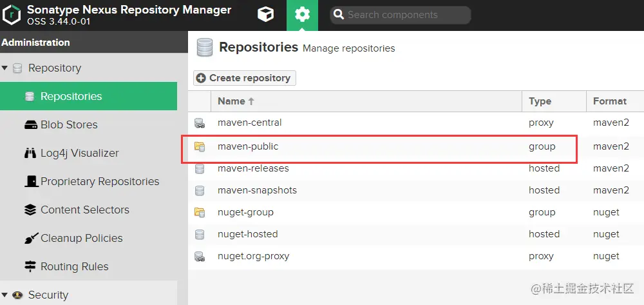Open the nuget-hosted repository row

416,234
